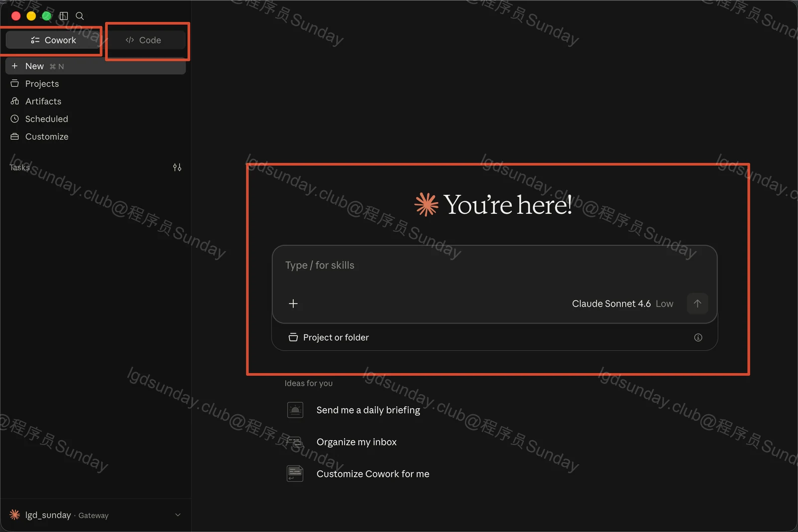Open the Claude Sonnet 4.6 model selector
This screenshot has width=798, height=532.
tap(622, 304)
